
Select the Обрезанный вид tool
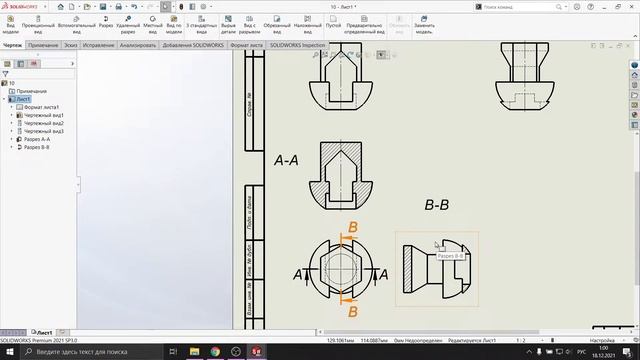[x=277, y=25]
